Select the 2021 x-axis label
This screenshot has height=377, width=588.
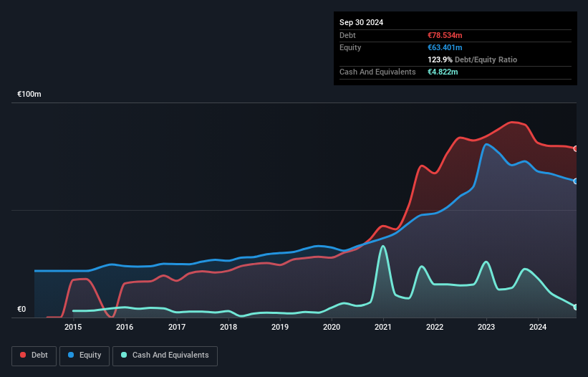click(383, 327)
